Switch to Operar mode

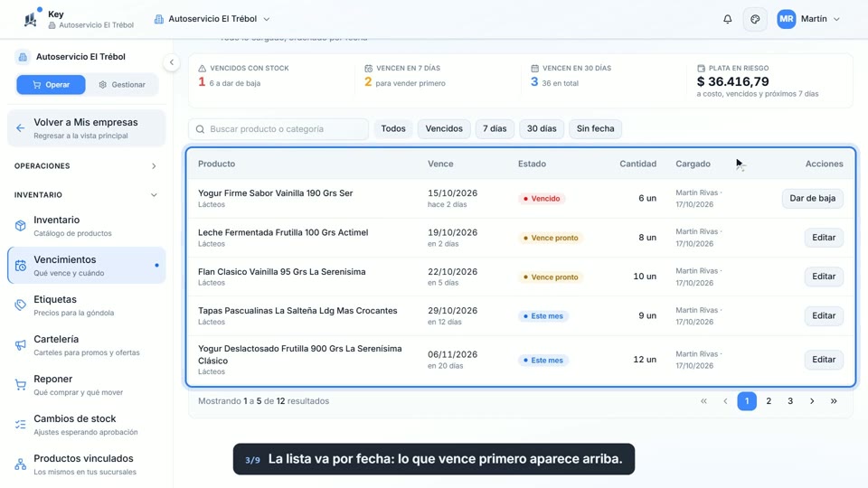click(x=51, y=85)
